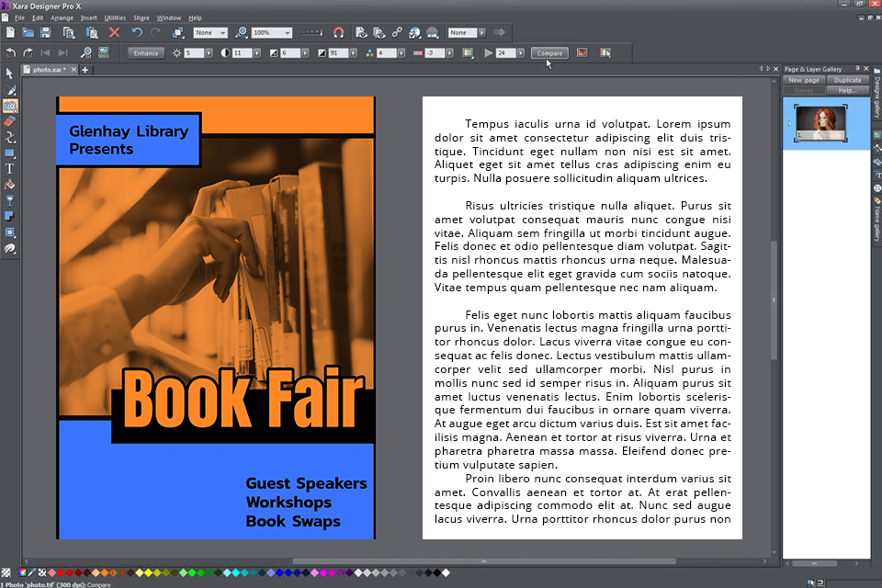
Task: Choose the Selector arrow tool
Action: click(10, 73)
